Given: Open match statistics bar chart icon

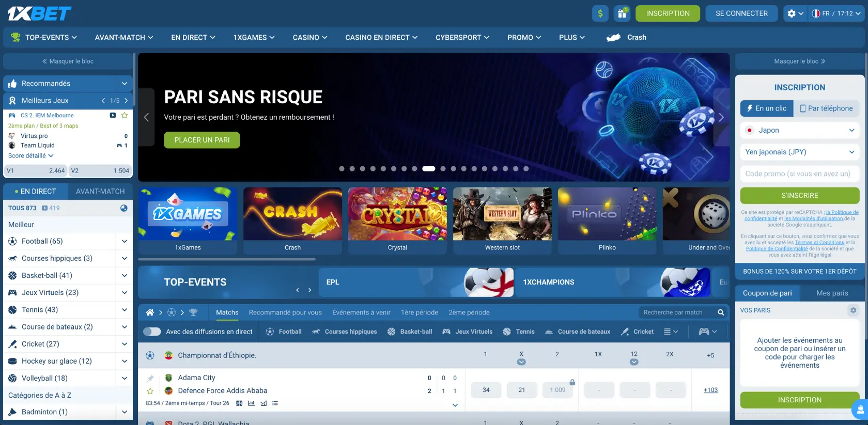Looking at the screenshot, I should pos(251,403).
